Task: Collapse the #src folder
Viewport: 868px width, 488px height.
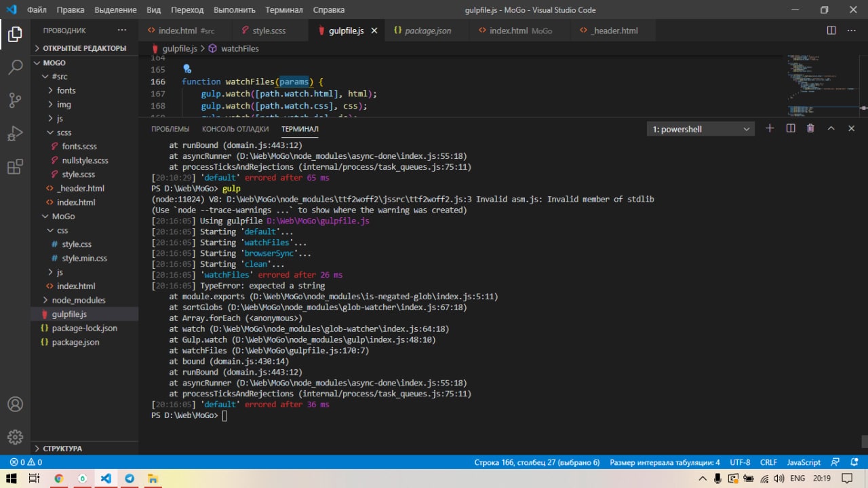Action: pos(85,77)
